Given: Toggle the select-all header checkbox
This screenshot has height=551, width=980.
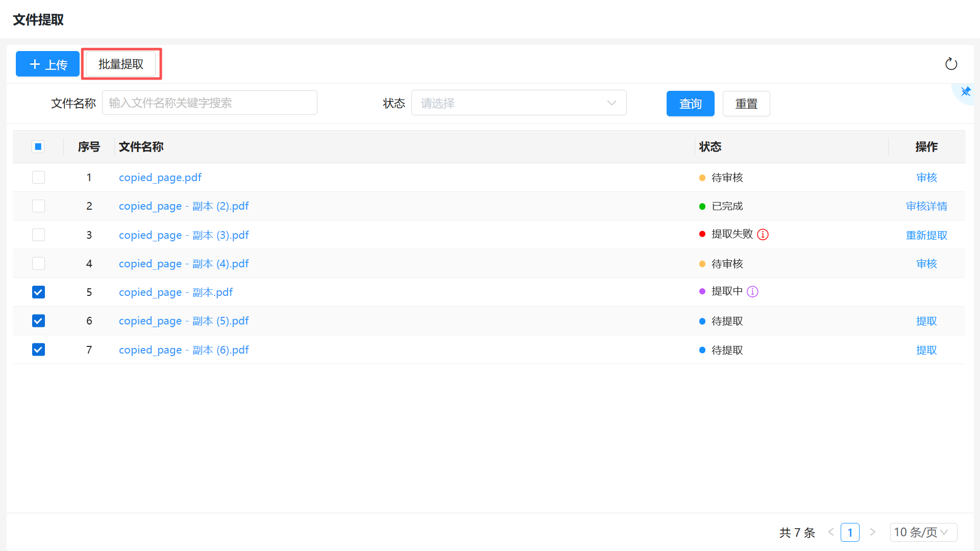Looking at the screenshot, I should 38,147.
